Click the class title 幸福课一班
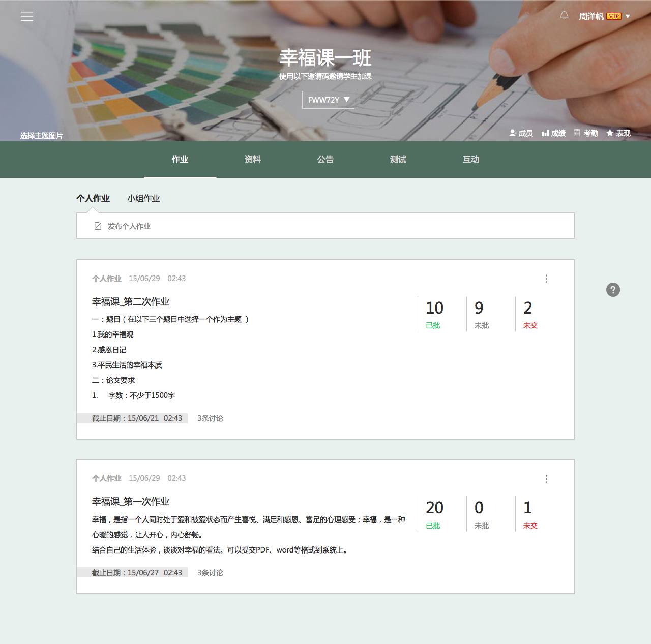This screenshot has height=644, width=651. pos(325,58)
